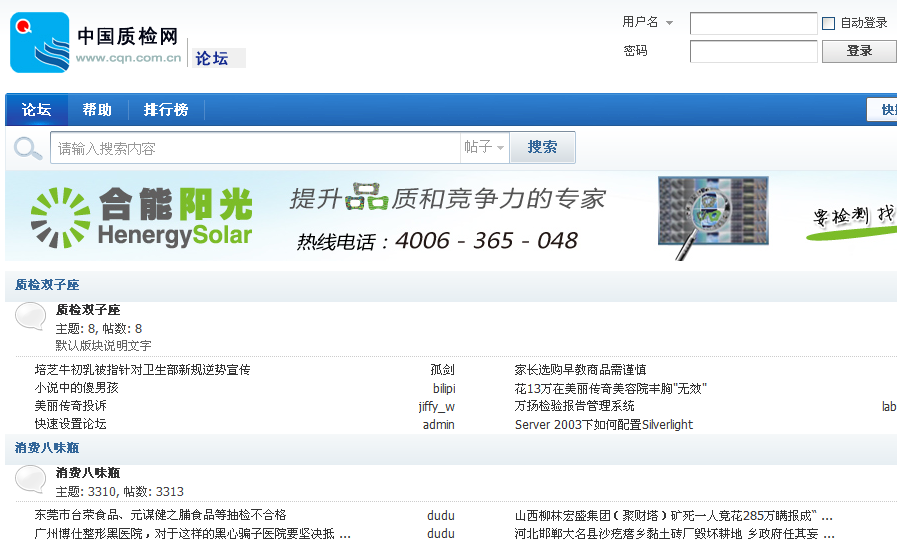Switch to the 论坛 tab

36,110
